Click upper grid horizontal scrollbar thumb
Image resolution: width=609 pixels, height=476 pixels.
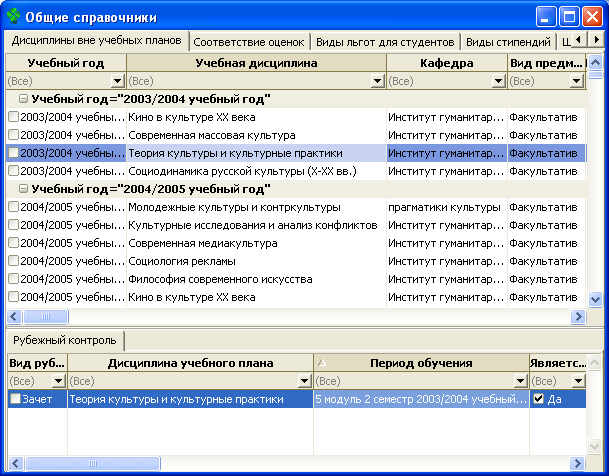click(46, 316)
